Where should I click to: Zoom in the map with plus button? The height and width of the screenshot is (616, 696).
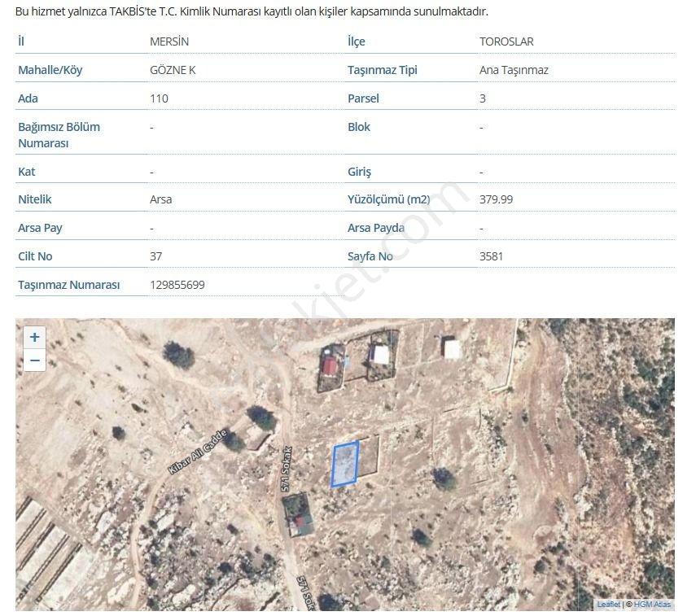click(x=35, y=337)
